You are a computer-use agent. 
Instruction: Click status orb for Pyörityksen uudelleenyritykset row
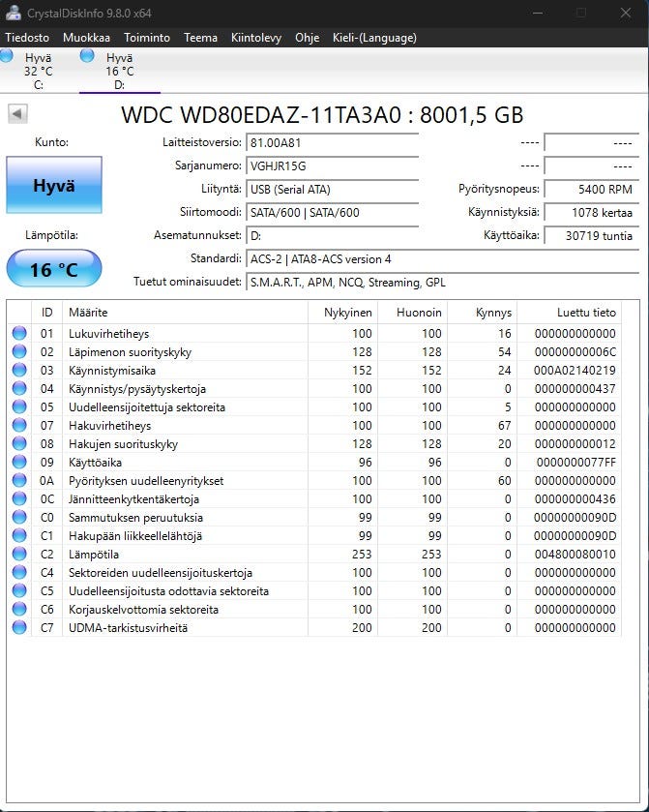(19, 480)
